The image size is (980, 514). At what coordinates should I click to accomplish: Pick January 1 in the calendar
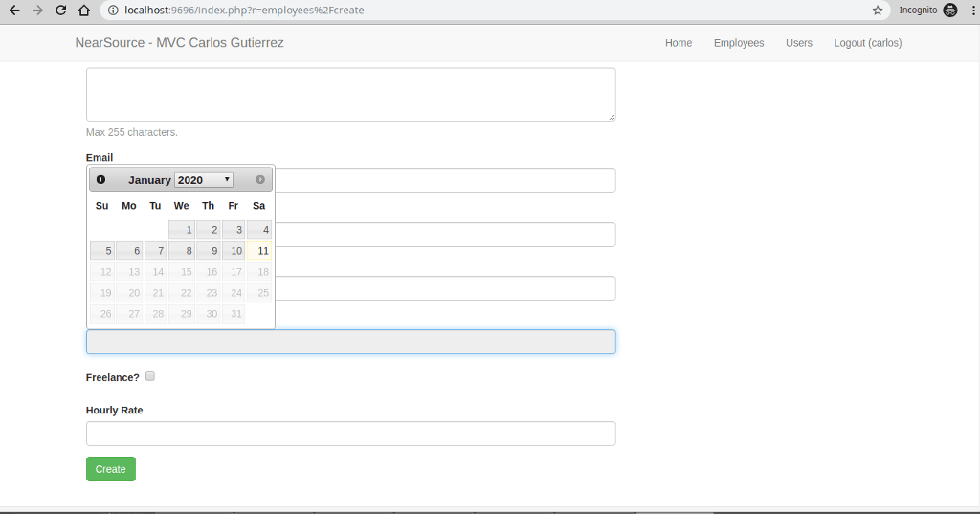(x=181, y=230)
